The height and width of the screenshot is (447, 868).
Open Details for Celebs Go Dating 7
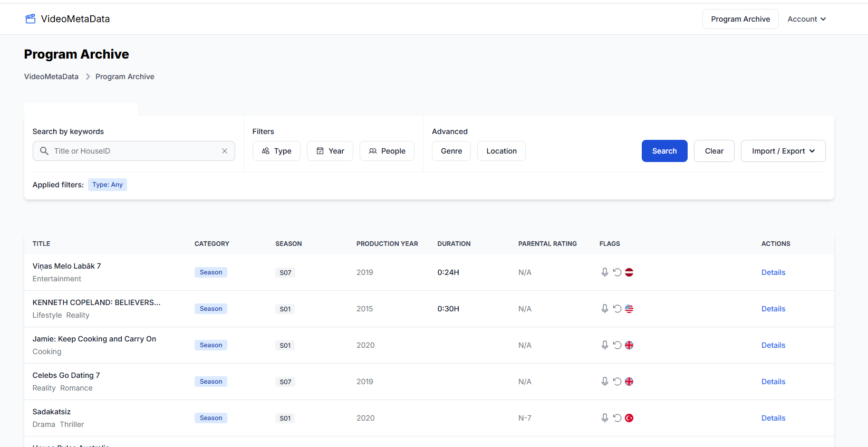[773, 382]
